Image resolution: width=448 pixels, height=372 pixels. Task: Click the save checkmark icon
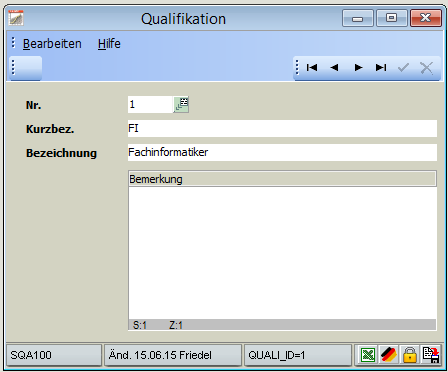pyautogui.click(x=403, y=68)
